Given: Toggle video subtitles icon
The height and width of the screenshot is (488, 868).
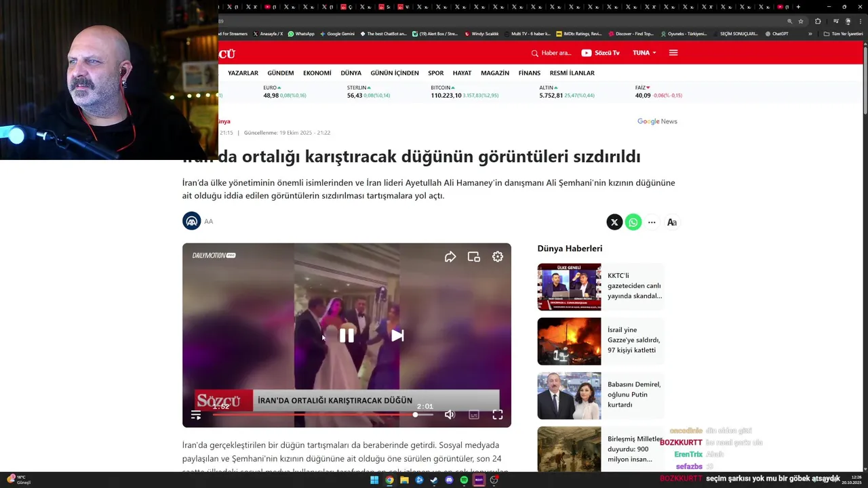Looking at the screenshot, I should [474, 414].
